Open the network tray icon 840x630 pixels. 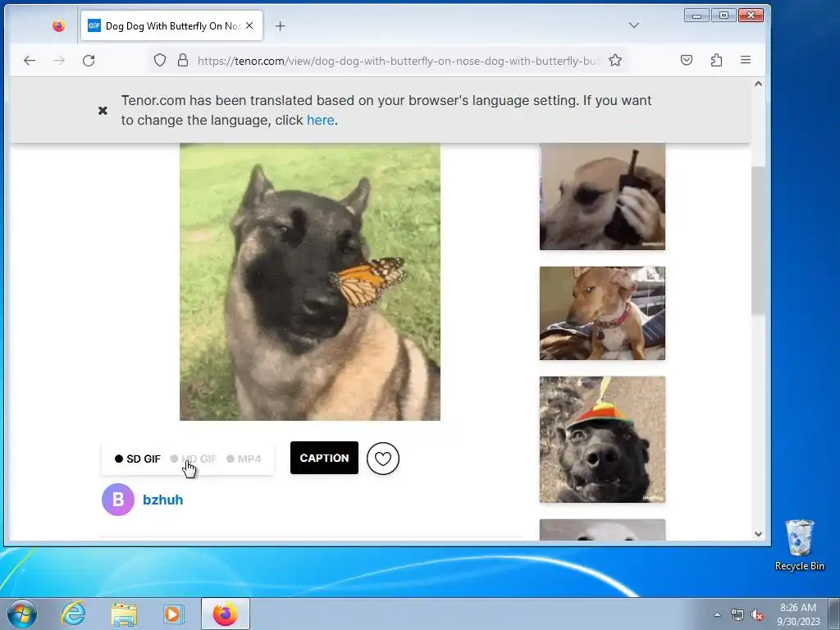737,614
